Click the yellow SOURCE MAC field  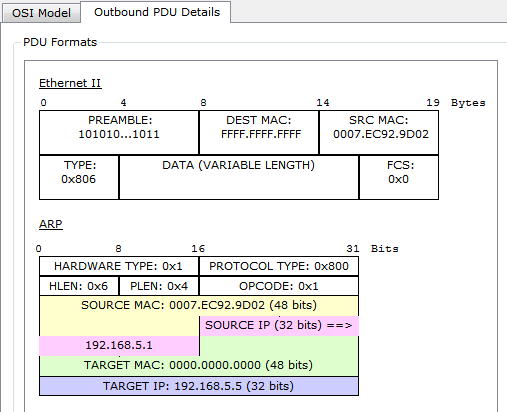(x=199, y=306)
